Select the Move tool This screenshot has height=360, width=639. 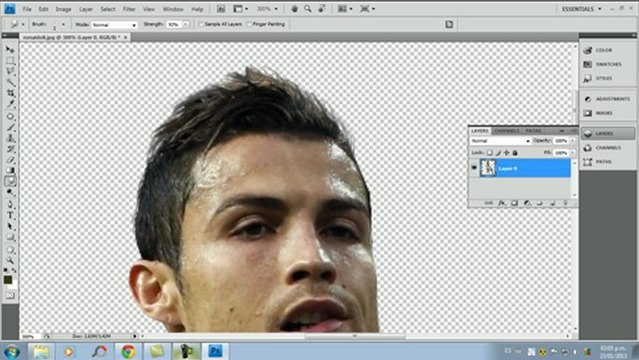(10, 50)
